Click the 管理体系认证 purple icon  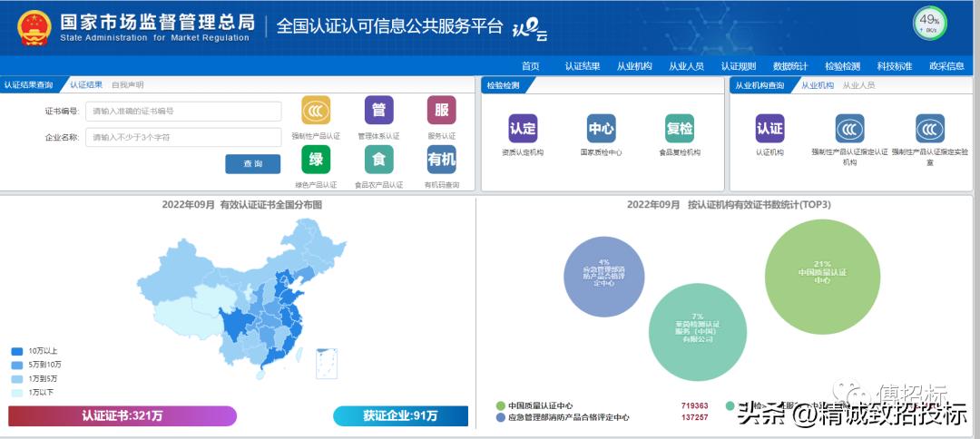point(378,111)
